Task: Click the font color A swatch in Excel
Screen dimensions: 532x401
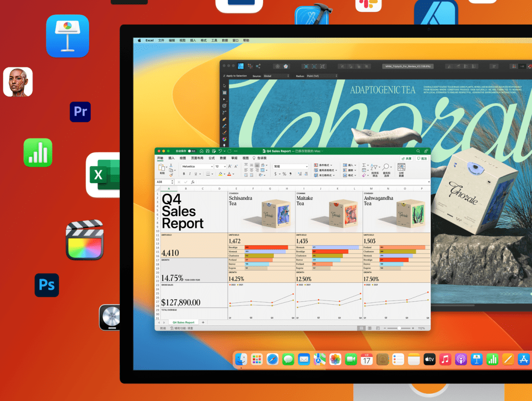Action: click(x=229, y=174)
